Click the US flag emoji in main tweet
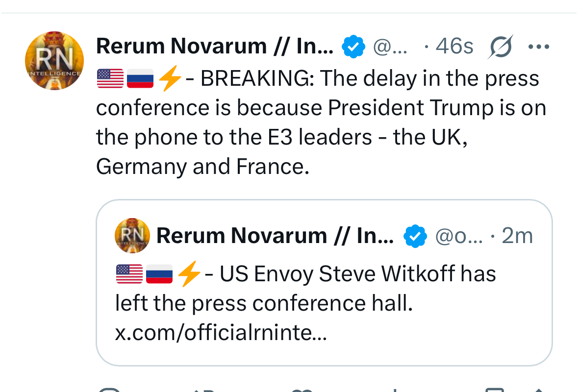Viewport: 578px width, 392px height. 110,79
